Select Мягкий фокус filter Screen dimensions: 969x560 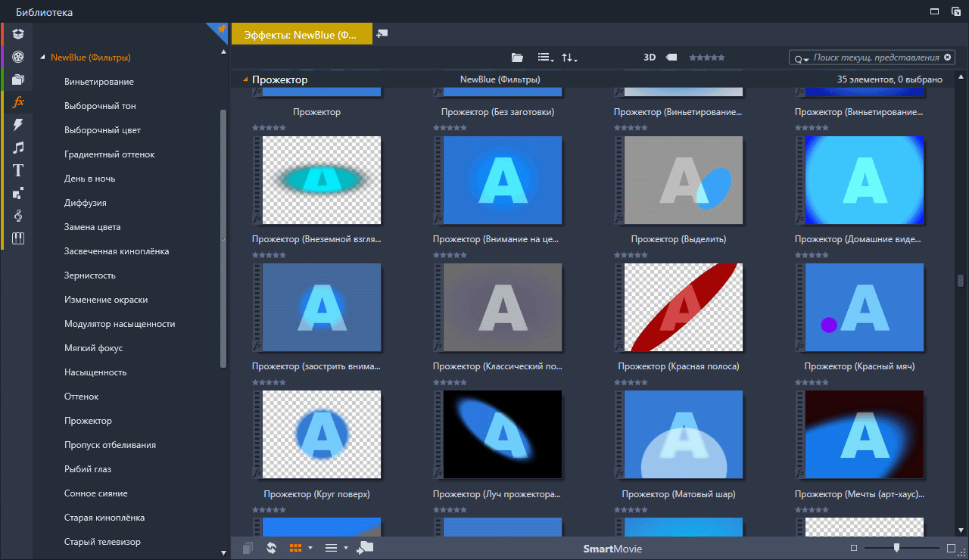pyautogui.click(x=94, y=348)
